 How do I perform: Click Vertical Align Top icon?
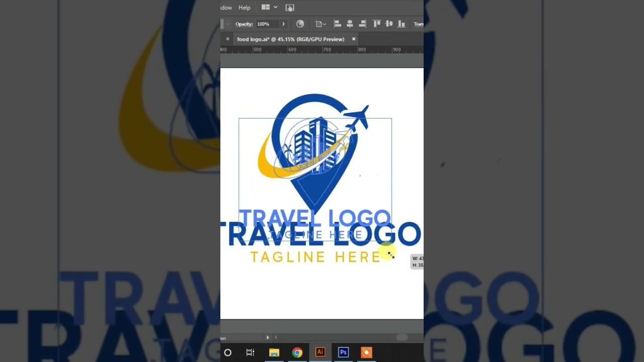[x=377, y=24]
